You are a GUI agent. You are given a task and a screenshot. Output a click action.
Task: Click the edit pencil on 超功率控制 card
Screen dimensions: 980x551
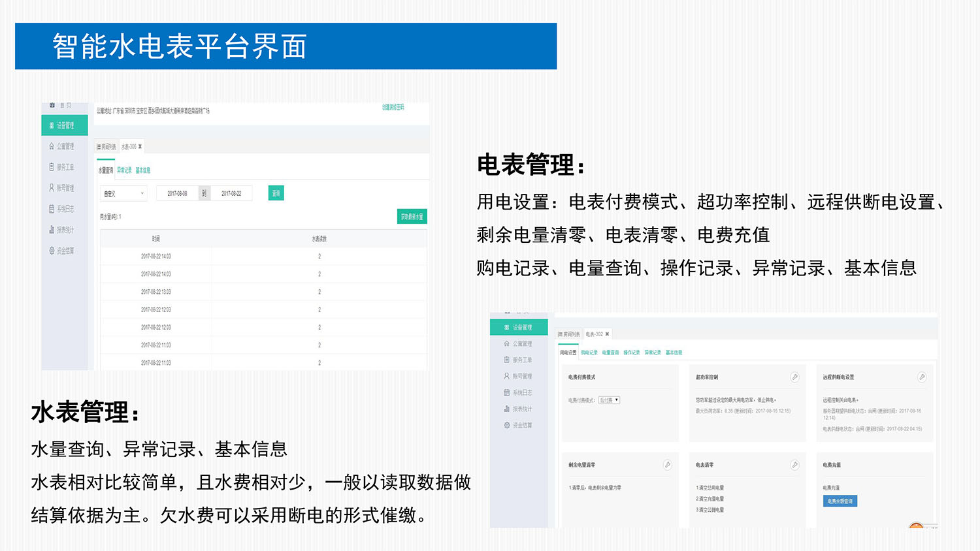click(796, 377)
